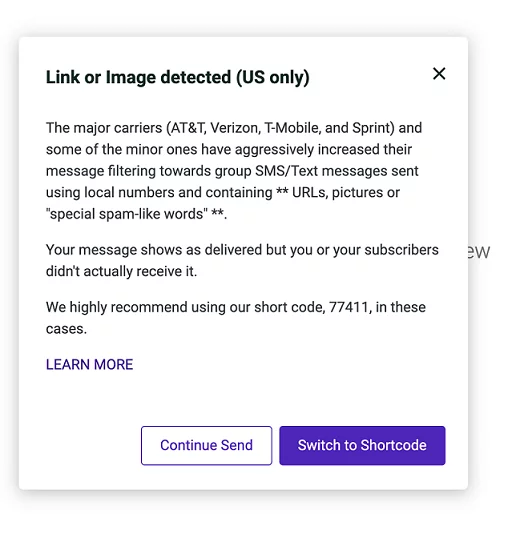The image size is (512, 538).
Task: Choose Switch to Shortcode
Action: pyautogui.click(x=362, y=445)
